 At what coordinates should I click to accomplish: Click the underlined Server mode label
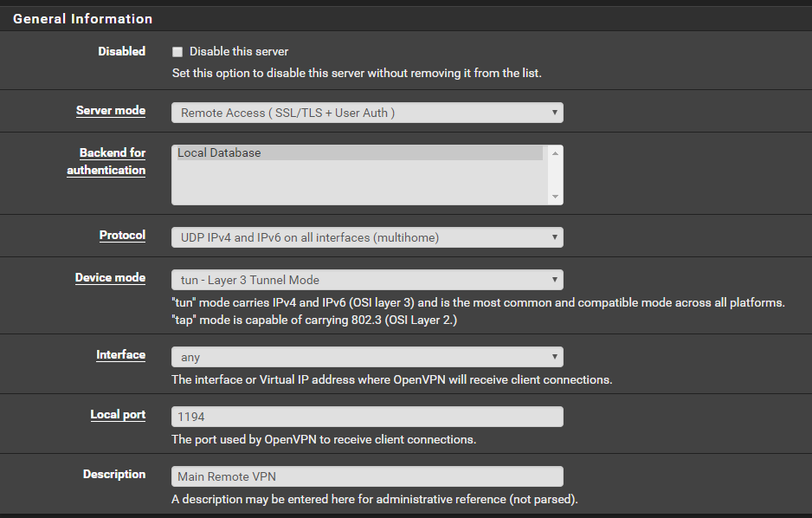tap(111, 111)
